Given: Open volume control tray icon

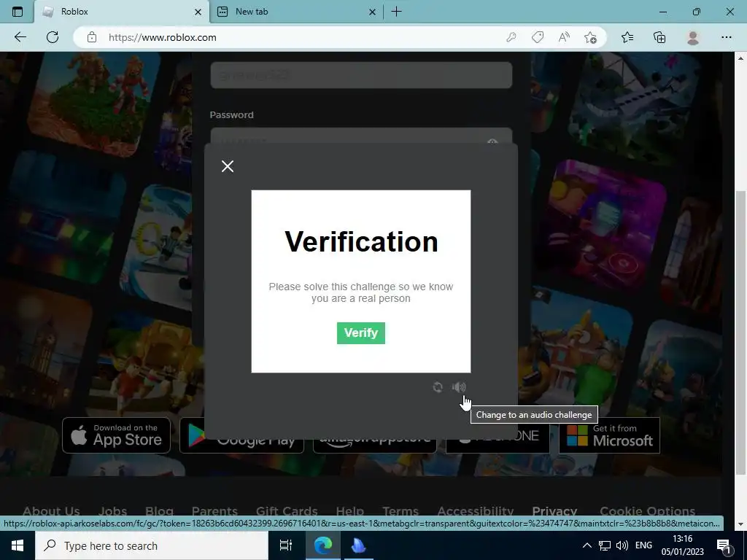Looking at the screenshot, I should pyautogui.click(x=622, y=545).
